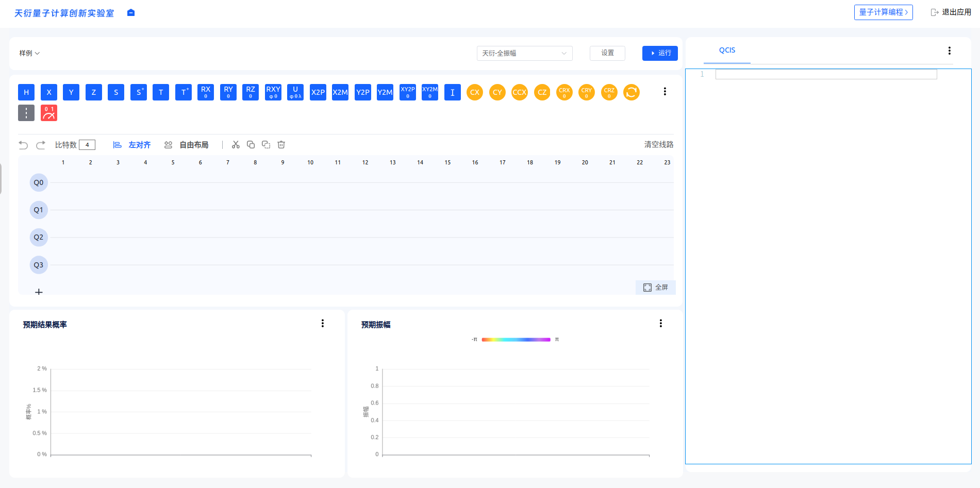The image size is (980, 488).
Task: Select the RZ rotation gate
Action: coord(251,92)
